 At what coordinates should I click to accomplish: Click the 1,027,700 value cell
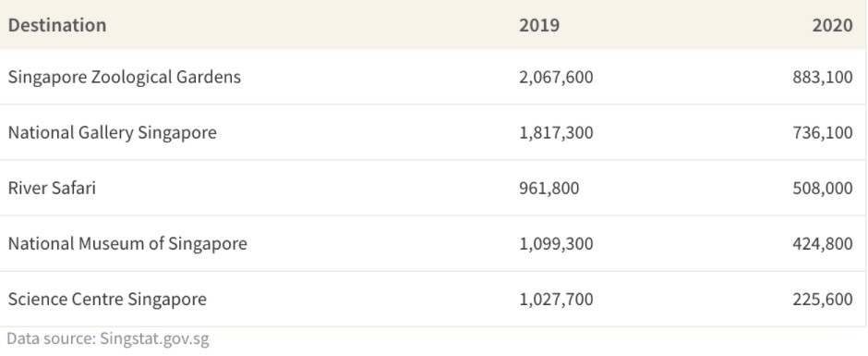coord(556,299)
